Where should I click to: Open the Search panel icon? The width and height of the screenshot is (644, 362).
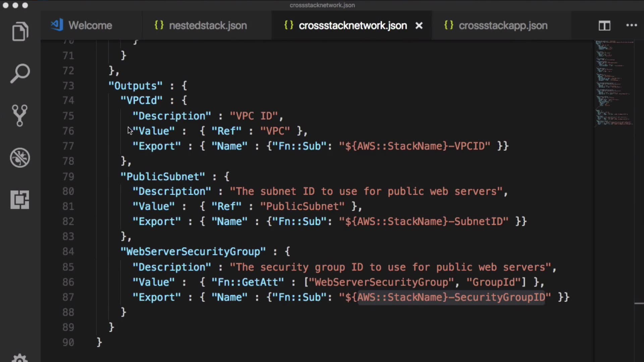click(x=20, y=73)
